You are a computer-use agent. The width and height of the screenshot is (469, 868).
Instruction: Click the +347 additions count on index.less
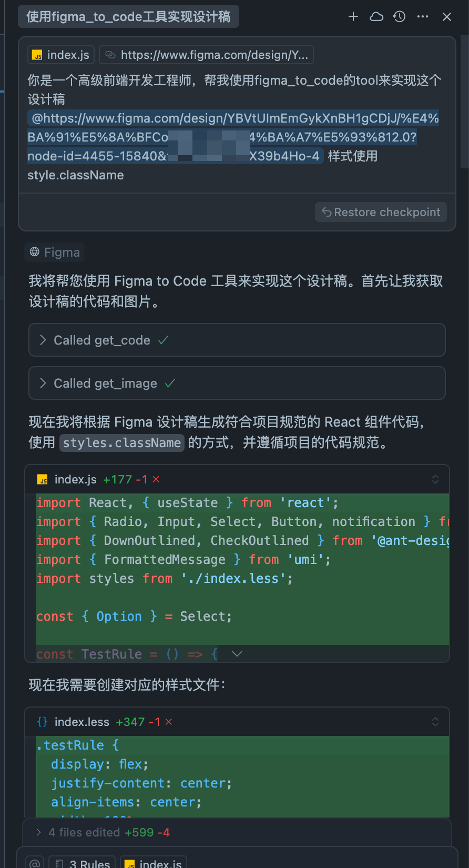pos(130,722)
